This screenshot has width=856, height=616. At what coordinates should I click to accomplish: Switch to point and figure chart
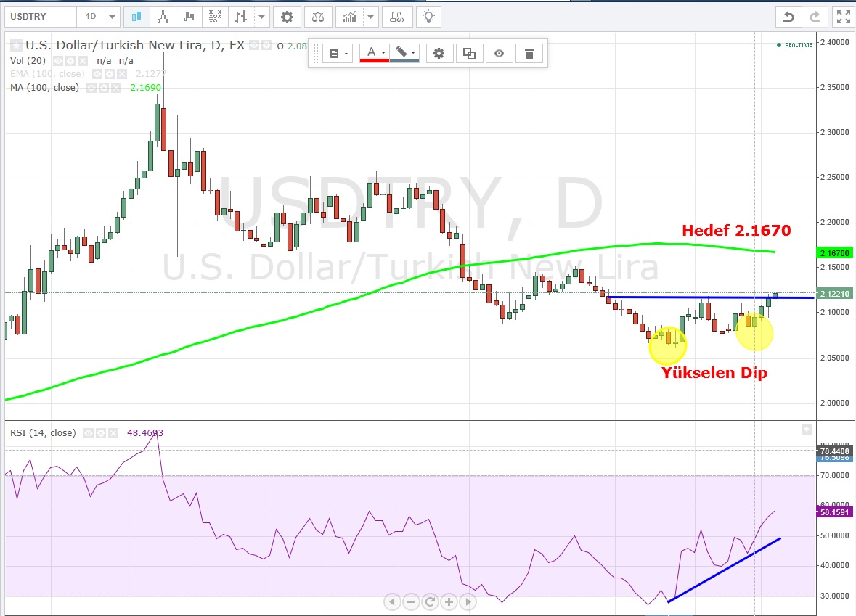(x=214, y=16)
